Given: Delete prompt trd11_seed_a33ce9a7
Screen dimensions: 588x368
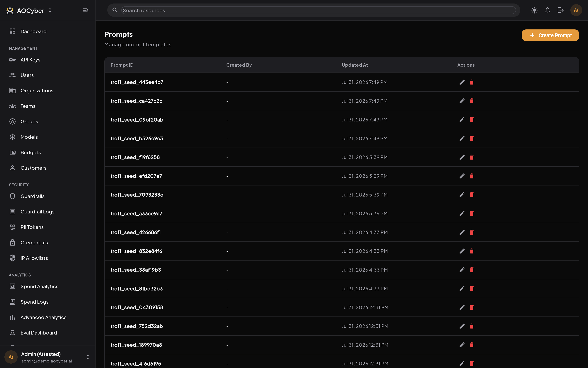Looking at the screenshot, I should pos(472,213).
